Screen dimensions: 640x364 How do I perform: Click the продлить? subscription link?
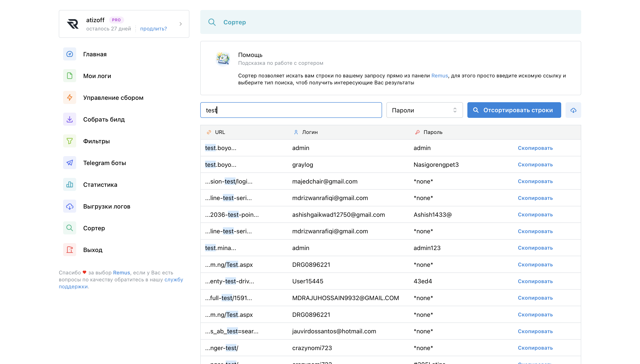point(153,29)
